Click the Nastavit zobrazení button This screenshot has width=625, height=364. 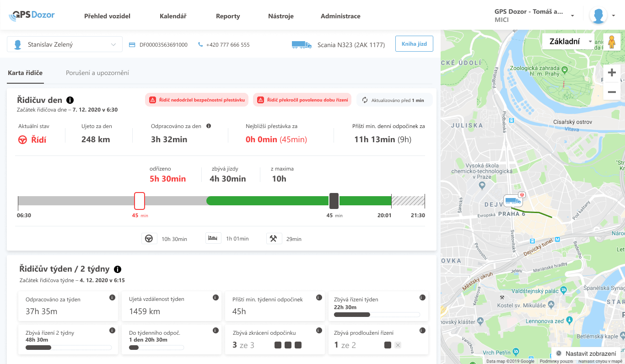point(587,353)
